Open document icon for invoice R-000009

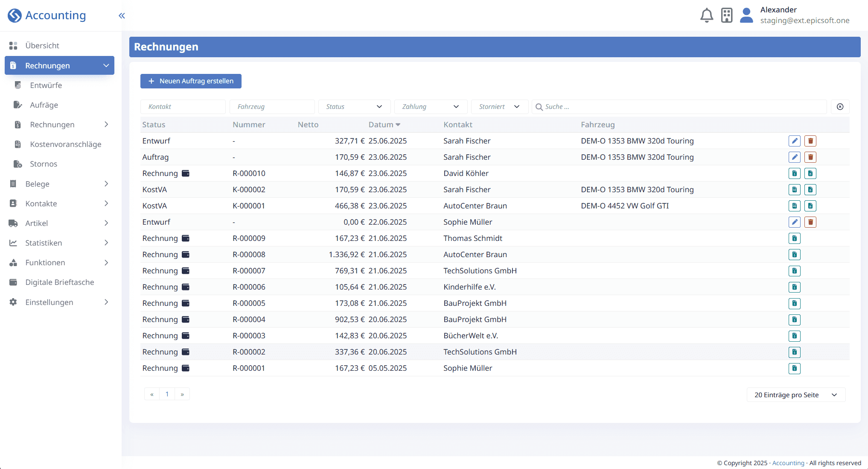coord(794,238)
